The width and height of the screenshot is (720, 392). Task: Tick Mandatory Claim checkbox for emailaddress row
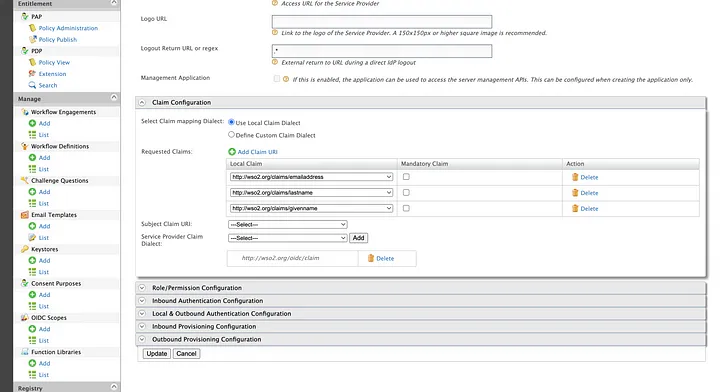point(406,177)
